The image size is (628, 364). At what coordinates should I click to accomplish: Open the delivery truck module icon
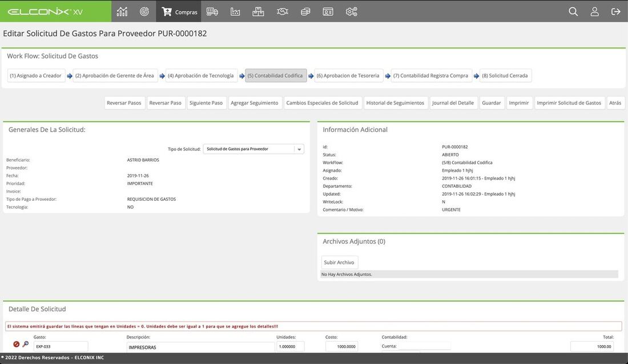coord(212,11)
